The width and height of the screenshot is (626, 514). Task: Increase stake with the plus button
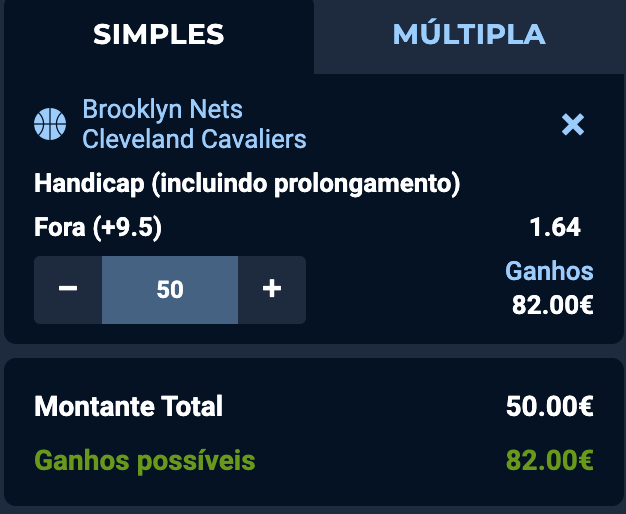click(x=271, y=290)
